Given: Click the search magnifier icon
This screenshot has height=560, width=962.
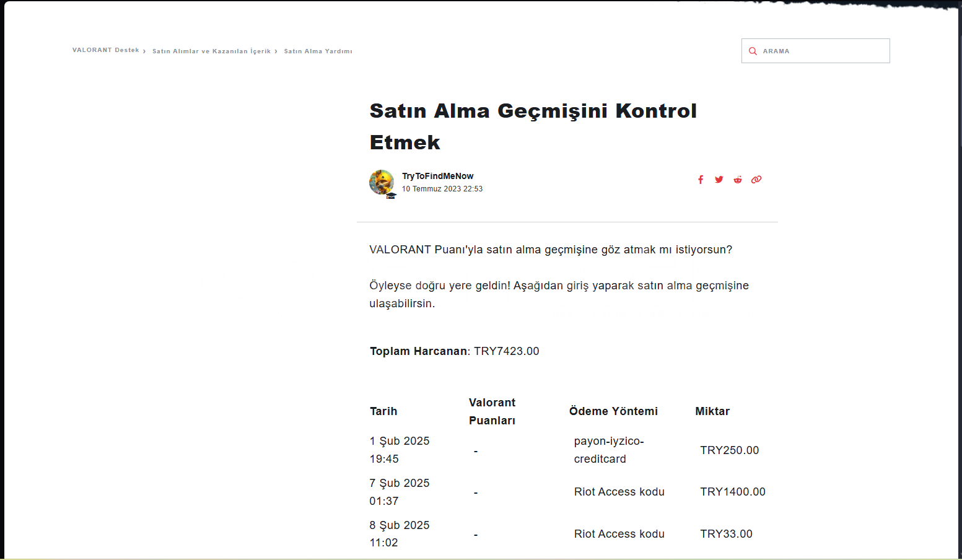Looking at the screenshot, I should tap(753, 51).
